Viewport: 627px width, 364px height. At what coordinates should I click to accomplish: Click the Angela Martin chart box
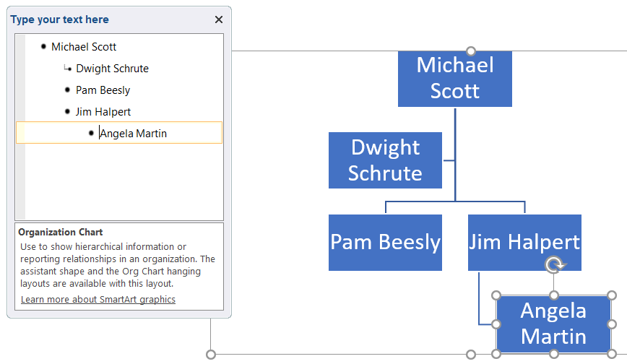click(x=554, y=324)
